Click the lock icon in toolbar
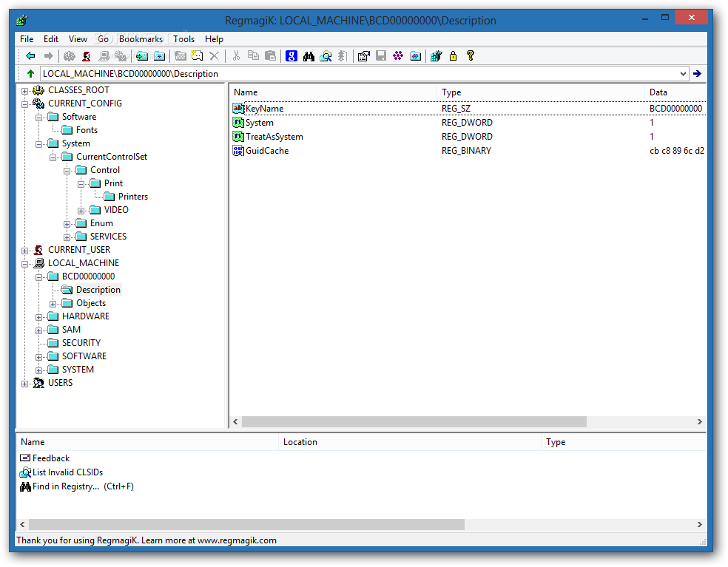This screenshot has width=728, height=567. [x=453, y=56]
